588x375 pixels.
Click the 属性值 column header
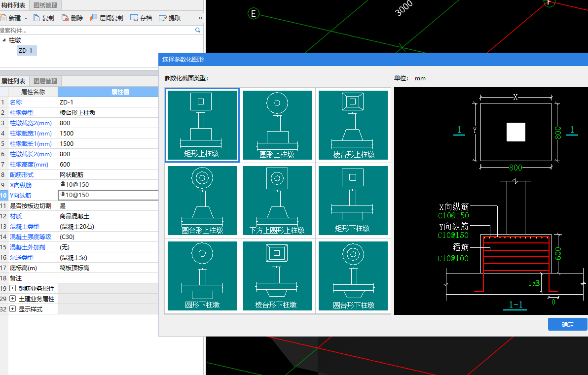108,92
